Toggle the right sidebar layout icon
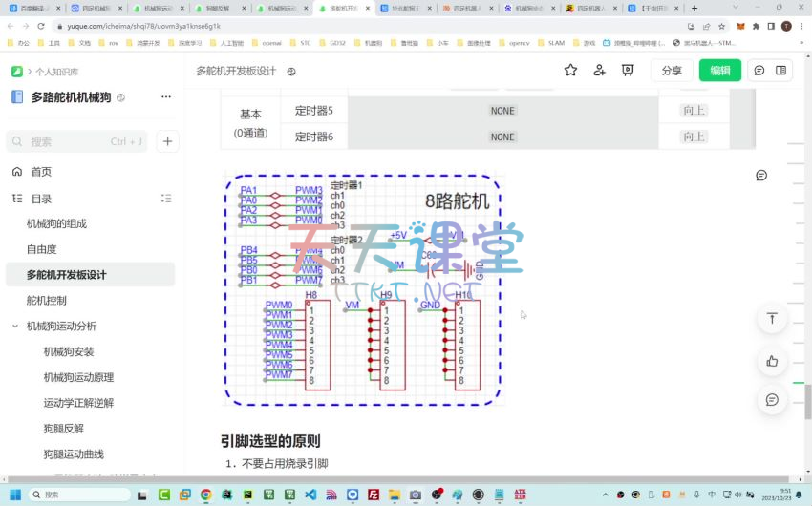 point(780,71)
